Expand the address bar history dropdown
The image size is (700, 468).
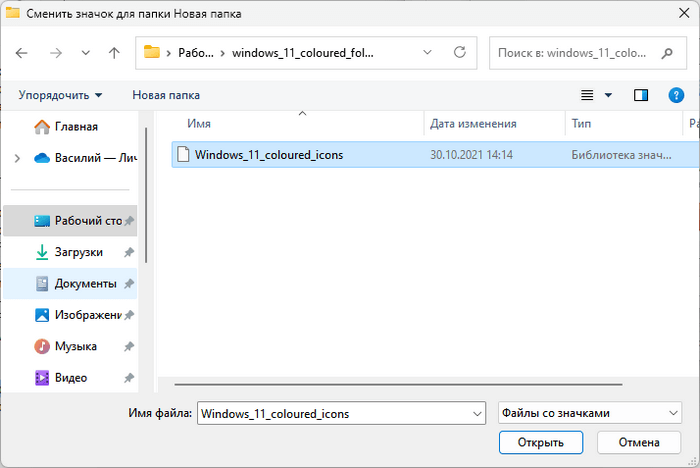(427, 53)
